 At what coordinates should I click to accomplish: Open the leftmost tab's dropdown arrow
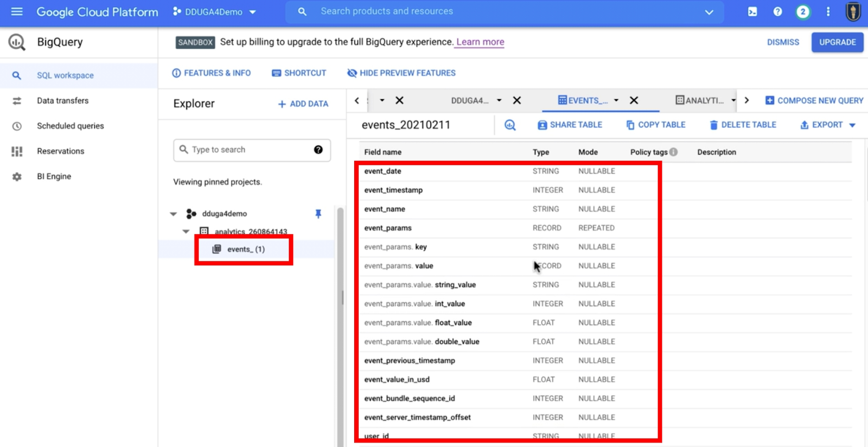click(382, 100)
